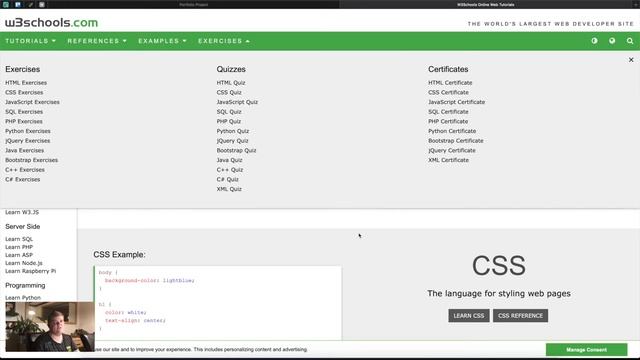
Task: Open C# Quiz link
Action: 227,179
